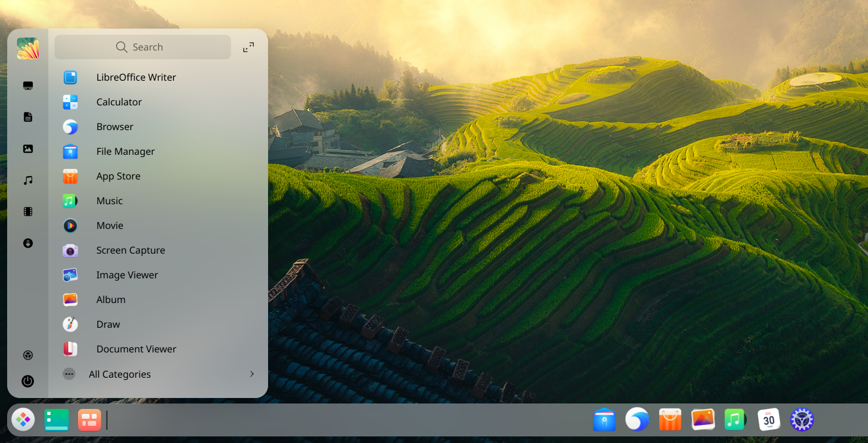This screenshot has width=868, height=443.
Task: Open Document Viewer from the list
Action: pyautogui.click(x=136, y=349)
